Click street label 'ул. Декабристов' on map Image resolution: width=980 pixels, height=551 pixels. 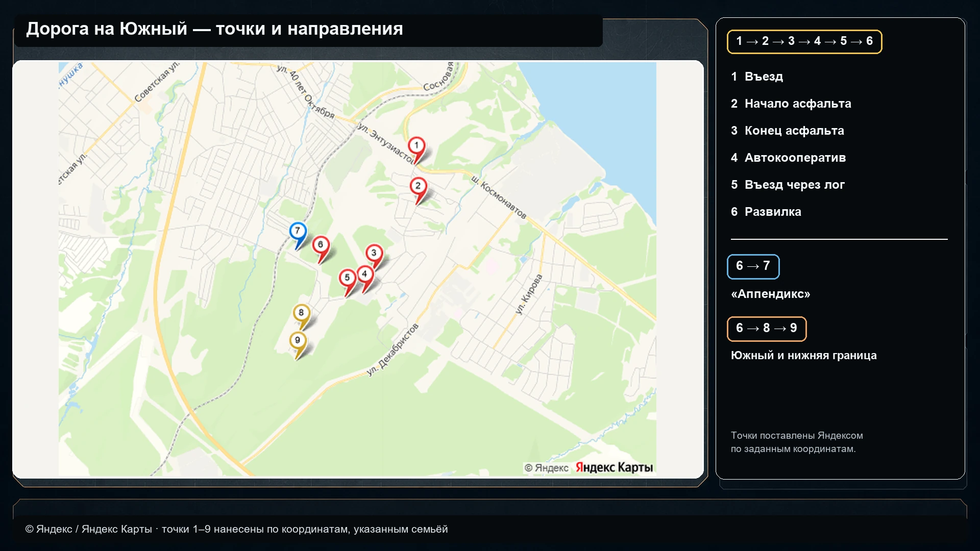tap(393, 349)
